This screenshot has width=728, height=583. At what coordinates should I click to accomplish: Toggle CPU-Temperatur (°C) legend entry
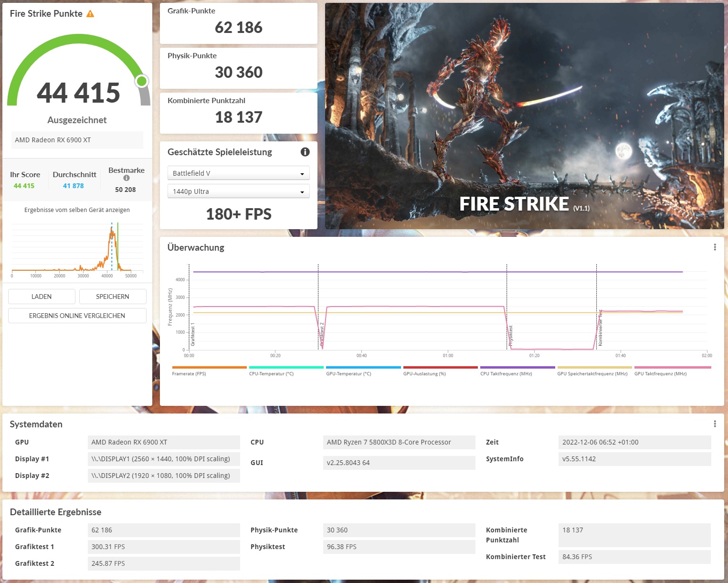pyautogui.click(x=286, y=371)
